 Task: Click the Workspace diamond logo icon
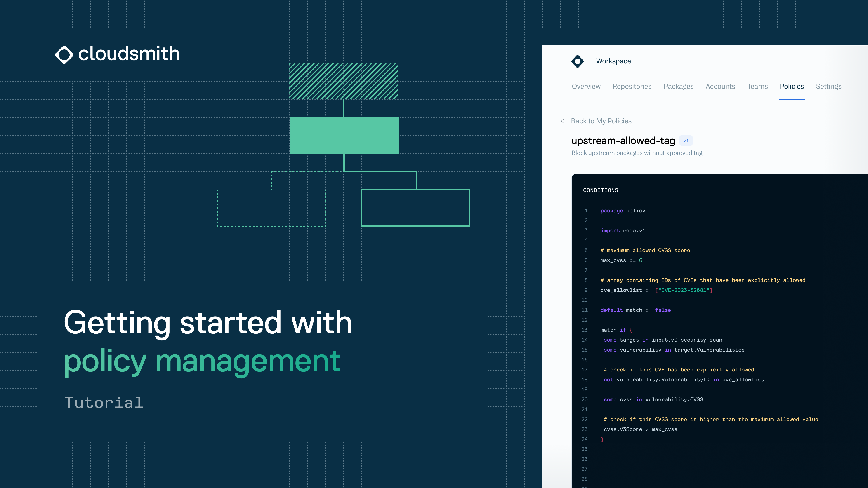coord(577,61)
